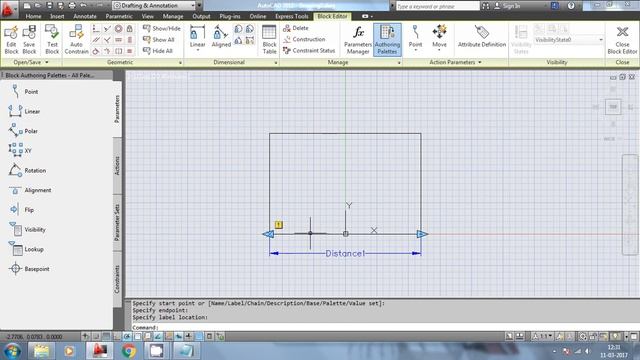
Task: Choose the Lookup parameter in the palette
Action: pyautogui.click(x=25, y=249)
